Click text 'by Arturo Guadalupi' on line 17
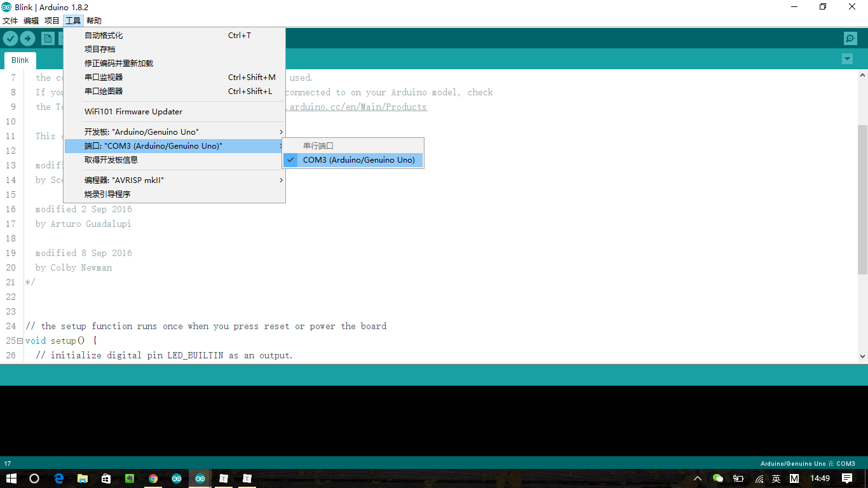The height and width of the screenshot is (488, 868). pos(83,224)
